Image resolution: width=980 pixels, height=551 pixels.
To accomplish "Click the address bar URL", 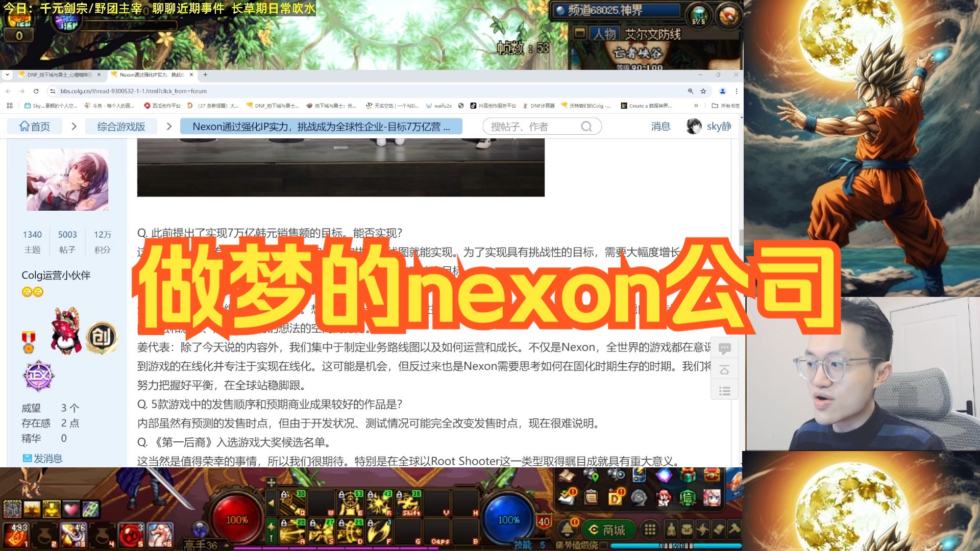I will (x=133, y=91).
